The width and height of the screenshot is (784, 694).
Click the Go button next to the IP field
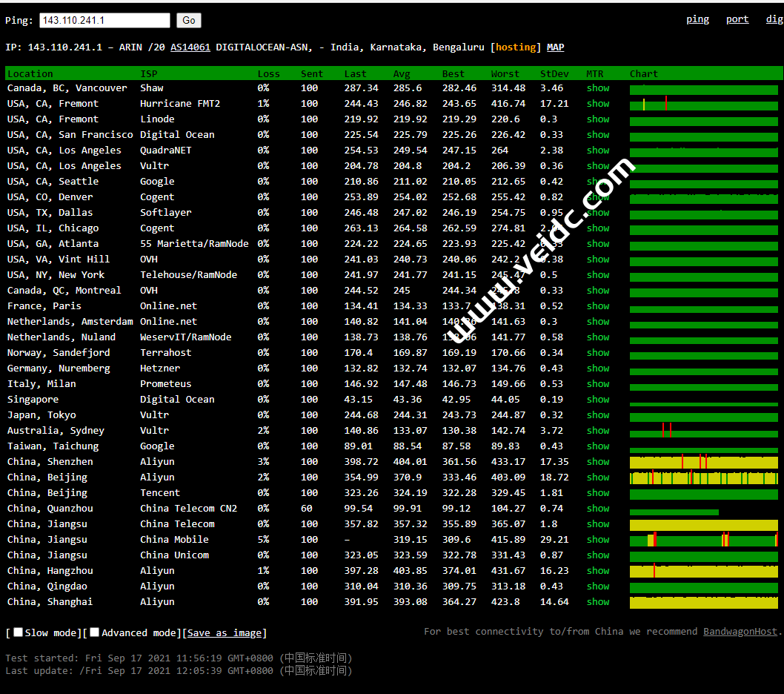point(189,21)
